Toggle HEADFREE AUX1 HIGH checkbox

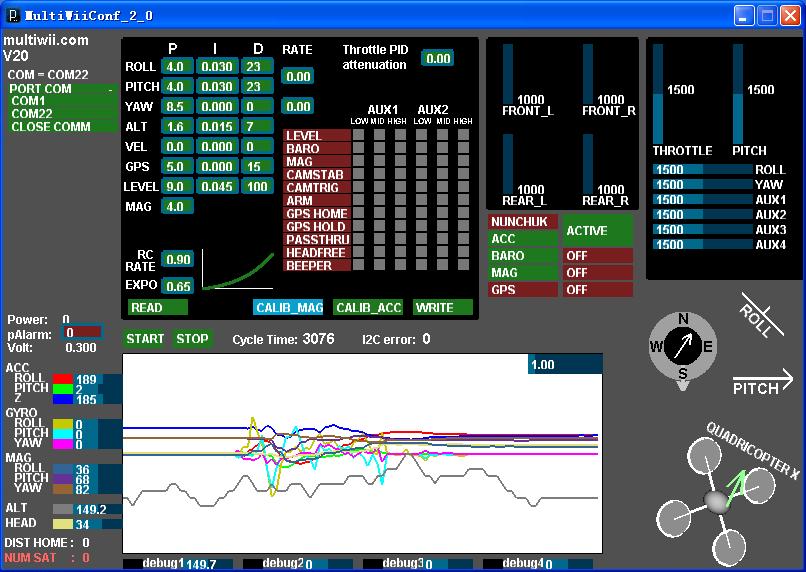[x=400, y=252]
